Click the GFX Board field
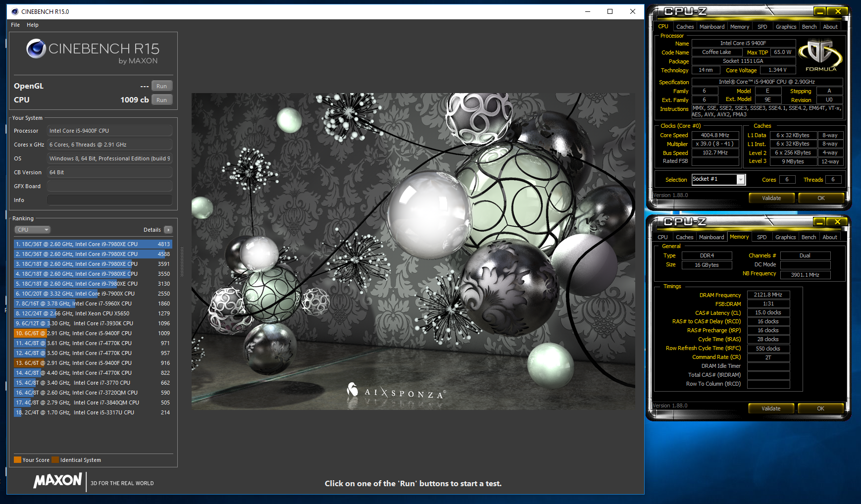Viewport: 861px width, 504px height. point(109,186)
